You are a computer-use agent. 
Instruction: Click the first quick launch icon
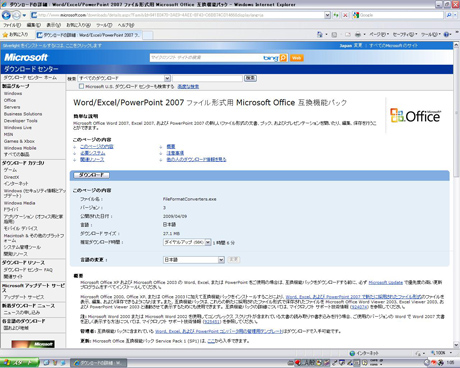tap(46, 363)
